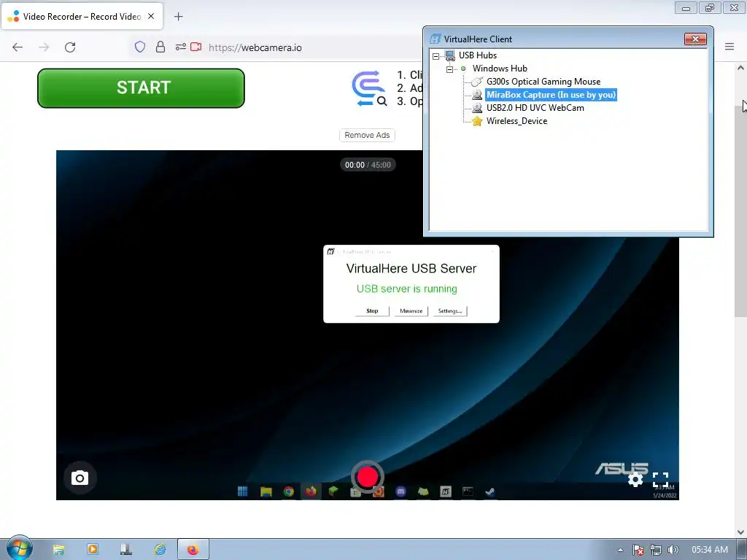
Task: Open the Firefox hamburger menu
Action: pyautogui.click(x=729, y=47)
